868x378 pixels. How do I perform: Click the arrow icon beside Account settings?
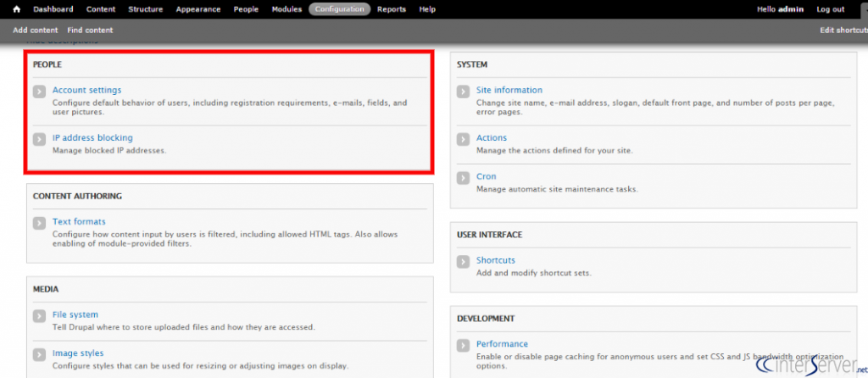[39, 92]
